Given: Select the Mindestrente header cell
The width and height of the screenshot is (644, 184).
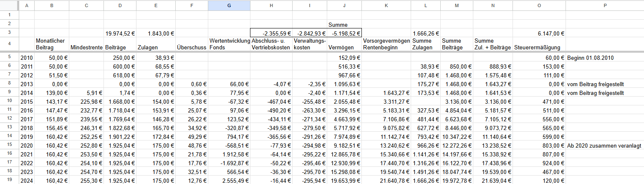Looking at the screenshot, I should tap(87, 44).
